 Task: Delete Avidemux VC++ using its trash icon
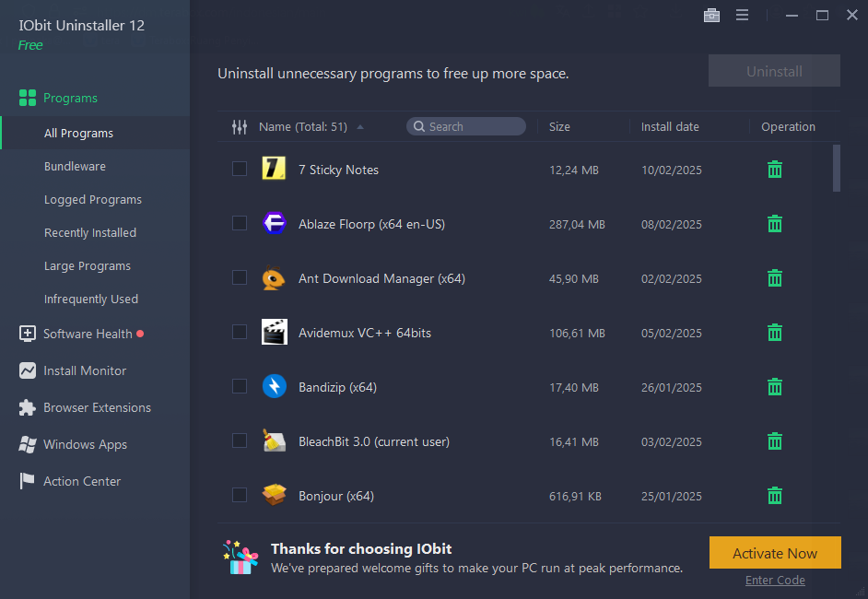pyautogui.click(x=775, y=333)
